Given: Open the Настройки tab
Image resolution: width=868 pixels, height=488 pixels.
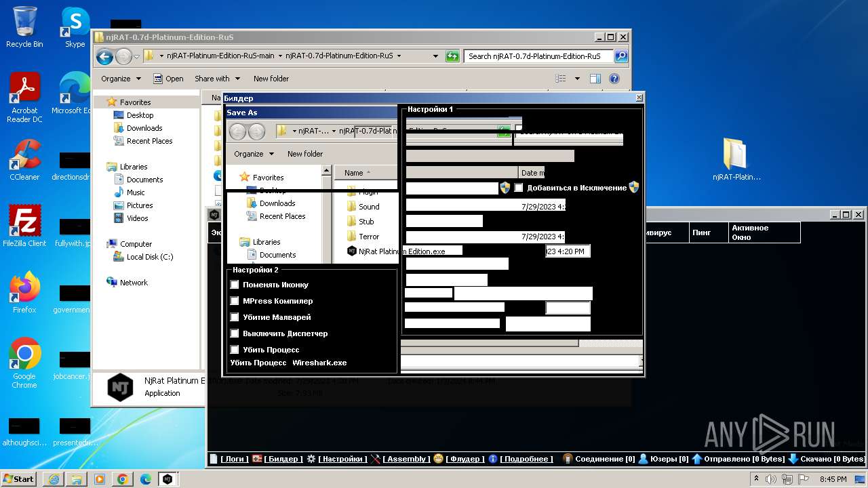Looking at the screenshot, I should tap(342, 459).
